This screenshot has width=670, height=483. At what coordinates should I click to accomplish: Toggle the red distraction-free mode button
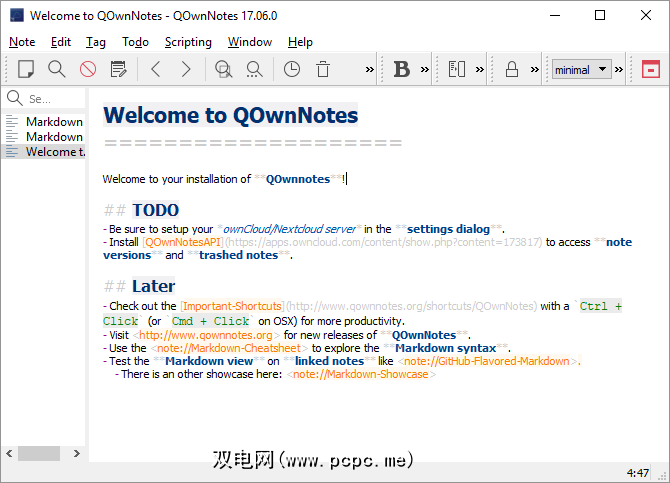[650, 69]
